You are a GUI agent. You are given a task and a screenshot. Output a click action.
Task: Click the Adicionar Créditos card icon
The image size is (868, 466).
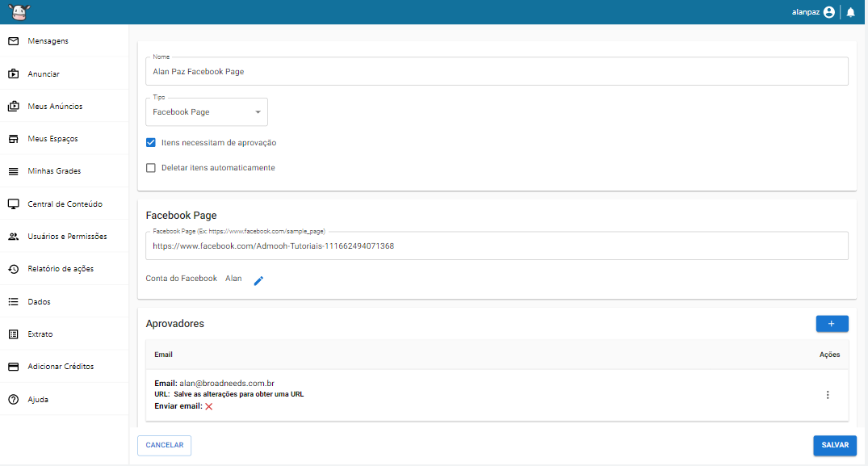click(x=13, y=367)
